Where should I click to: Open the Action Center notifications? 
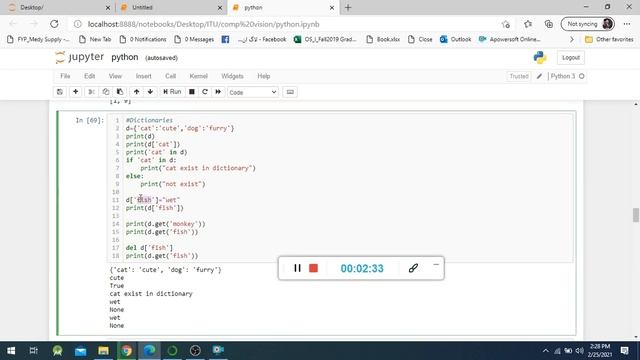(624, 350)
